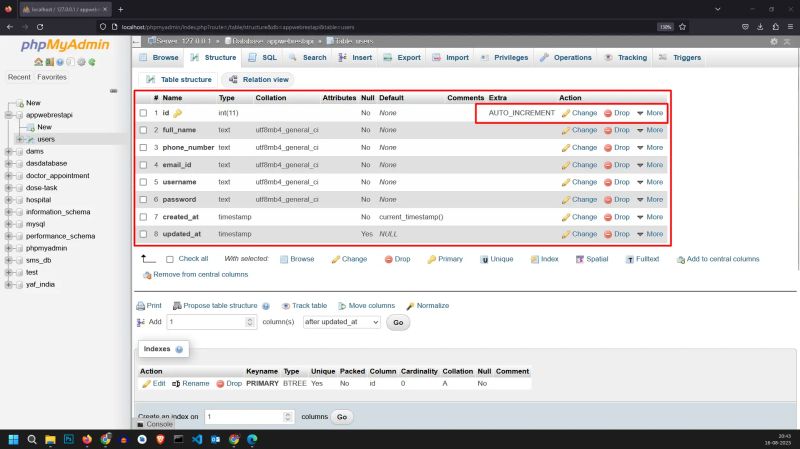Open More dropdown for full_name row

point(650,131)
